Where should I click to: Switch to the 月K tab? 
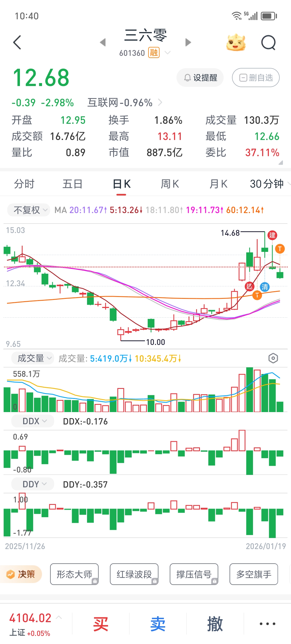coord(219,184)
